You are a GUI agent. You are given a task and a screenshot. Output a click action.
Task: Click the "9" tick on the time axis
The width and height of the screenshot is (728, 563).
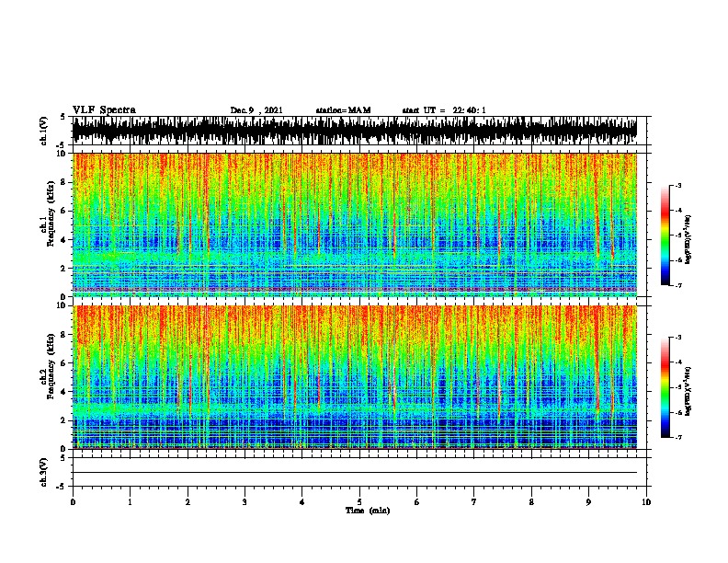click(588, 502)
